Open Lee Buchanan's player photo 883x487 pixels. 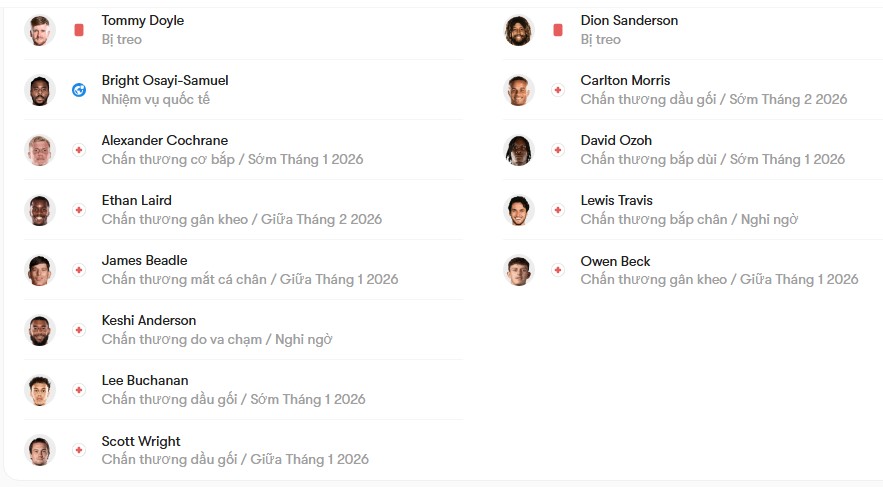point(39,390)
